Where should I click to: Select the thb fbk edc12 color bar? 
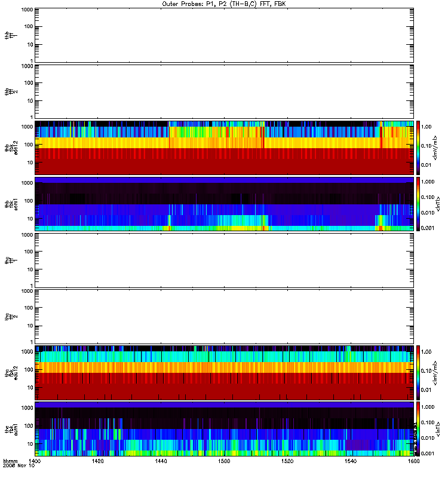coord(418,148)
